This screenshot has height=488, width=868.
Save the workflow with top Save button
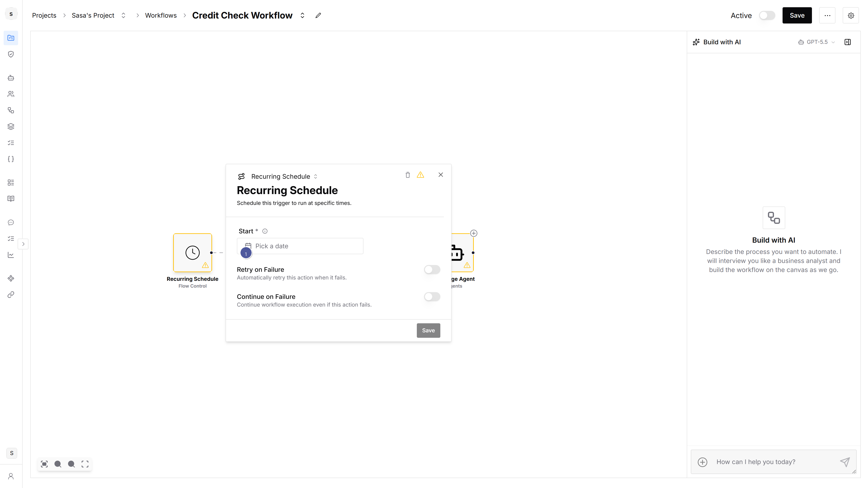(797, 16)
